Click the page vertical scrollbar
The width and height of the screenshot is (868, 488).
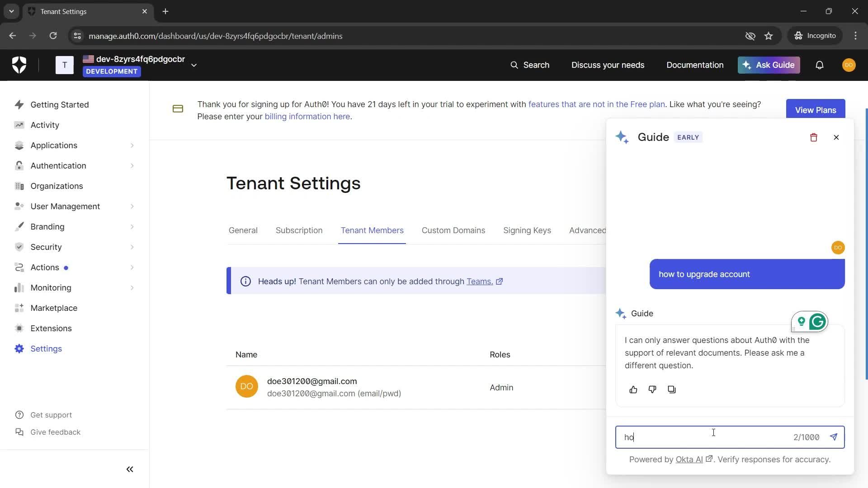pos(866,244)
